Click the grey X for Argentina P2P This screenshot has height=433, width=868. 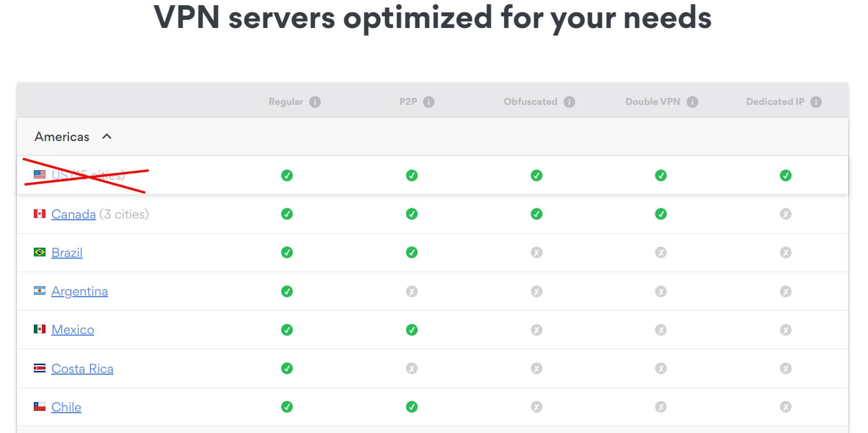pyautogui.click(x=412, y=291)
